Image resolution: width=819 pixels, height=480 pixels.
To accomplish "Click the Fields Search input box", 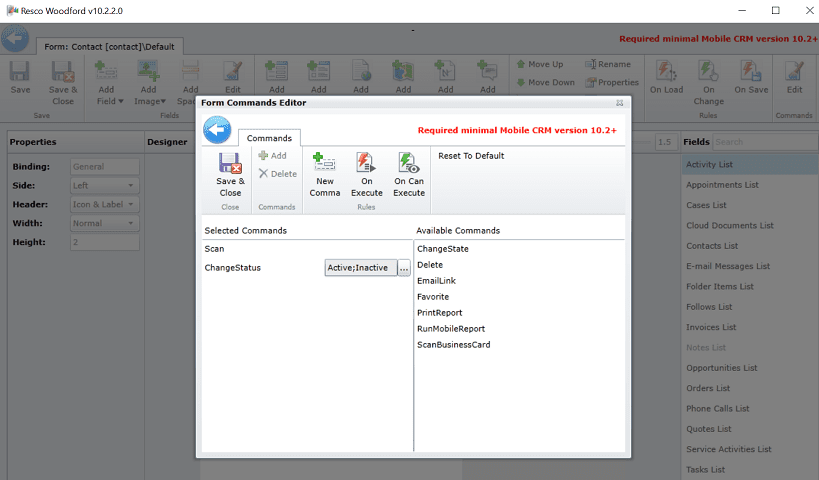I will [x=765, y=142].
